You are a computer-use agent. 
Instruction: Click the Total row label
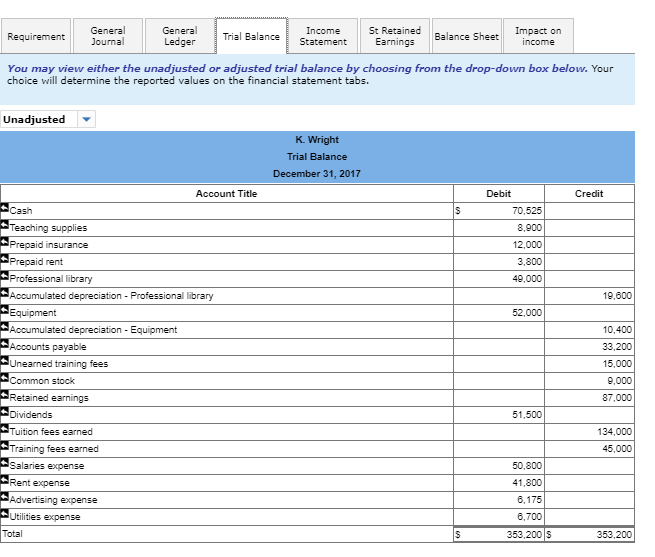point(12,534)
